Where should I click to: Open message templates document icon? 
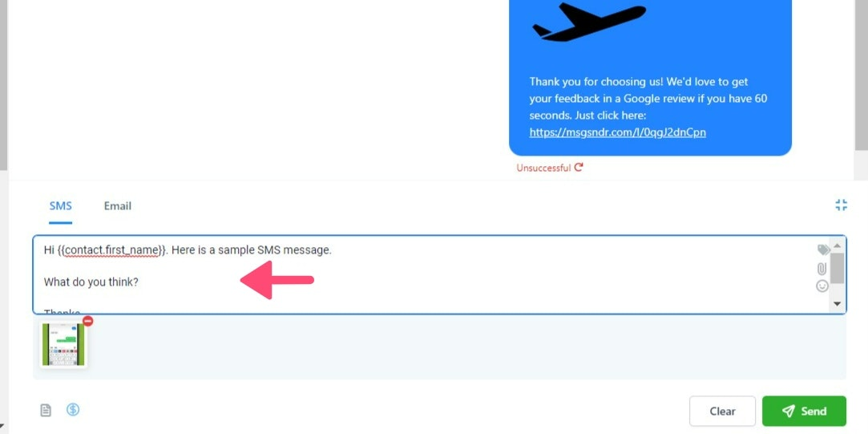pyautogui.click(x=46, y=410)
